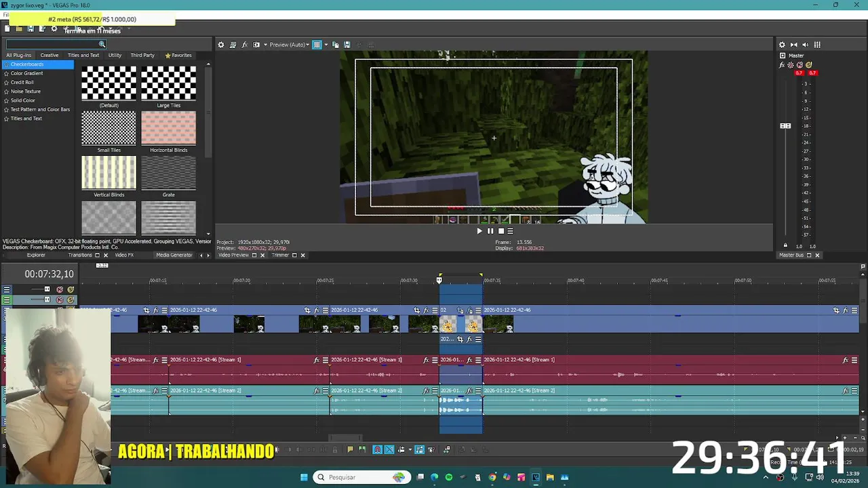Click Master FX icon
The width and height of the screenshot is (868, 488).
[782, 65]
